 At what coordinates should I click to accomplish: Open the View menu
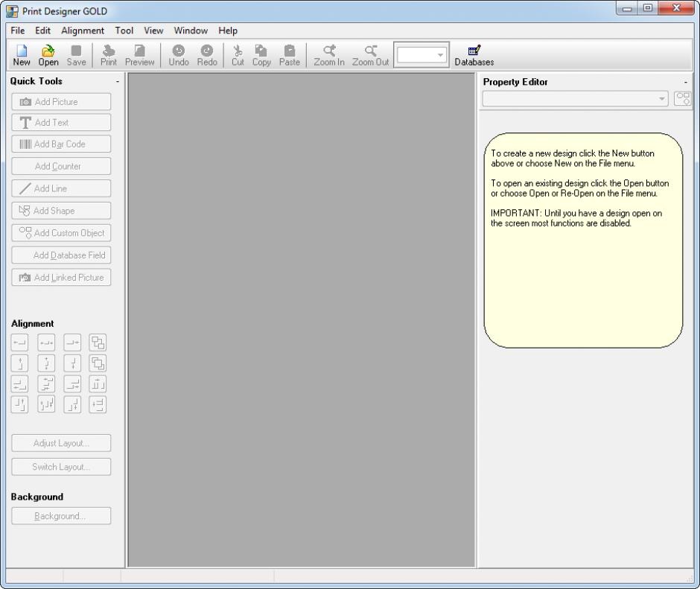tap(153, 31)
